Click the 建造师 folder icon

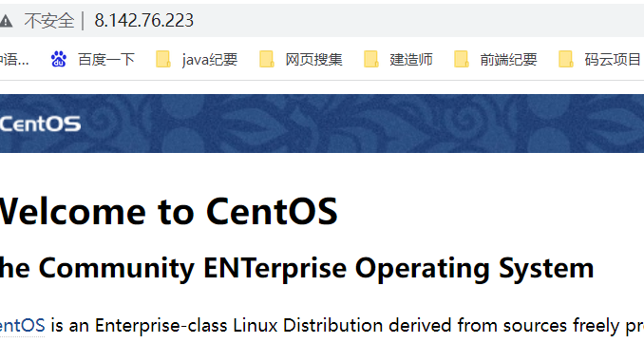(x=371, y=59)
